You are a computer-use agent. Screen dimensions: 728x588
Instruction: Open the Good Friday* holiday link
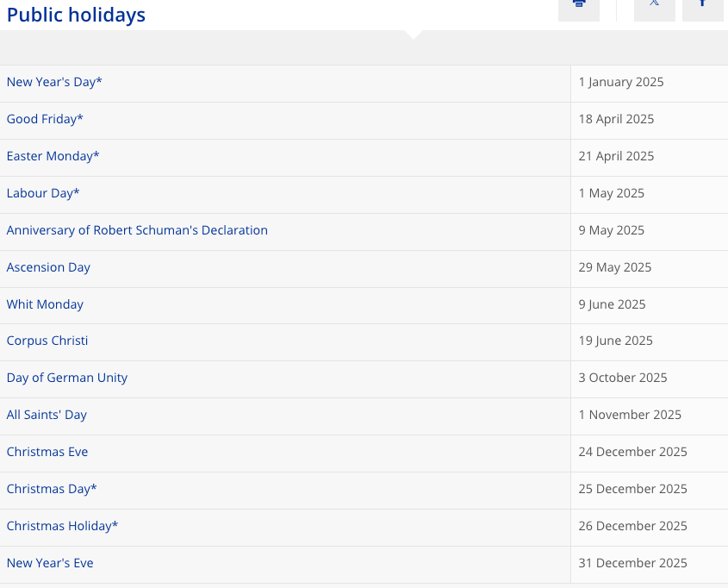45,119
